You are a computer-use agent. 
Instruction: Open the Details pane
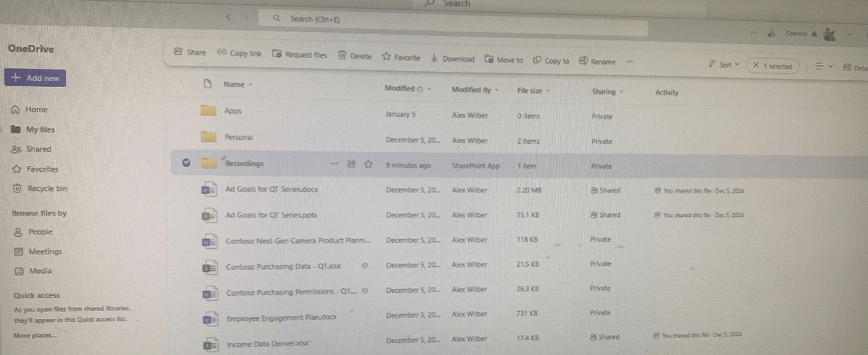[x=855, y=67]
